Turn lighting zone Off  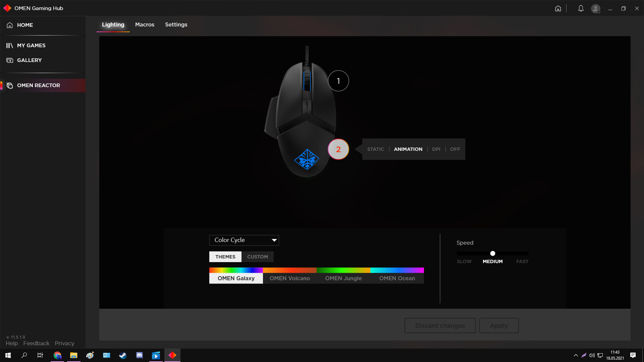tap(455, 149)
